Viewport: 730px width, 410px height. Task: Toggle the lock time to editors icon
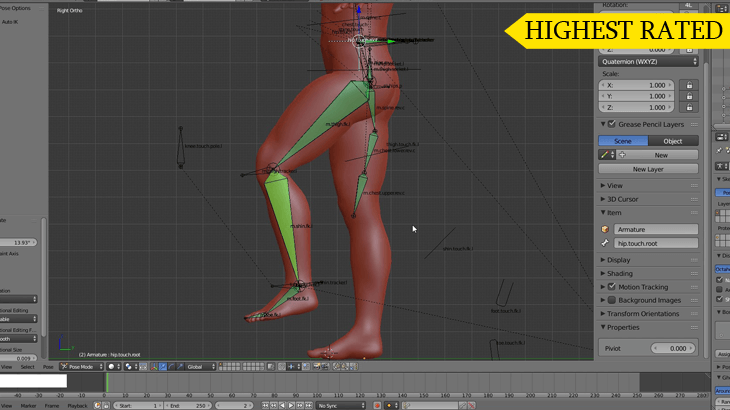click(x=106, y=406)
